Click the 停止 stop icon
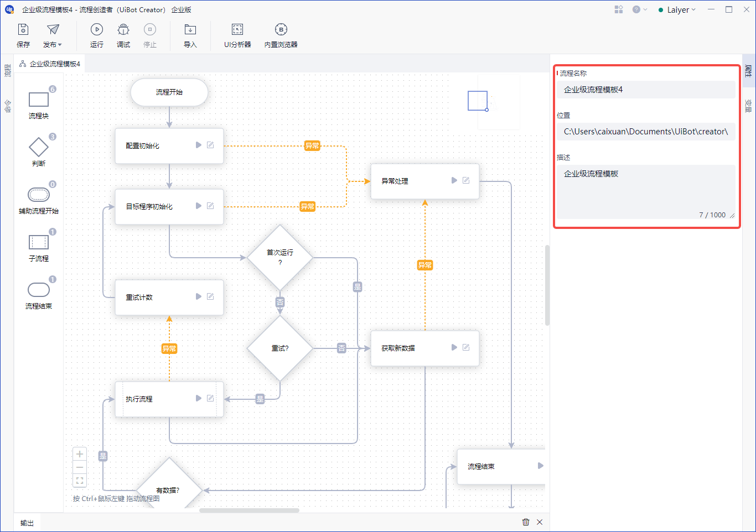Viewport: 756px width, 532px height. 150,30
